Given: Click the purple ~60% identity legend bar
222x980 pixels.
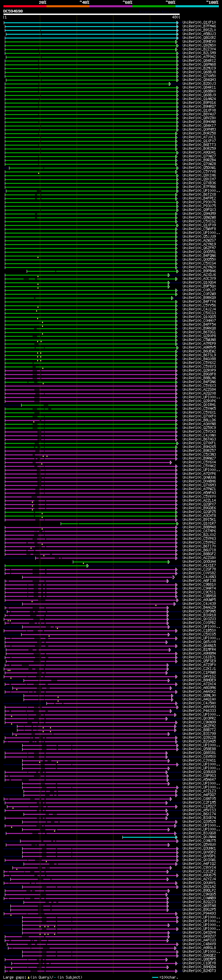Looking at the screenshot, I should (111, 6).
